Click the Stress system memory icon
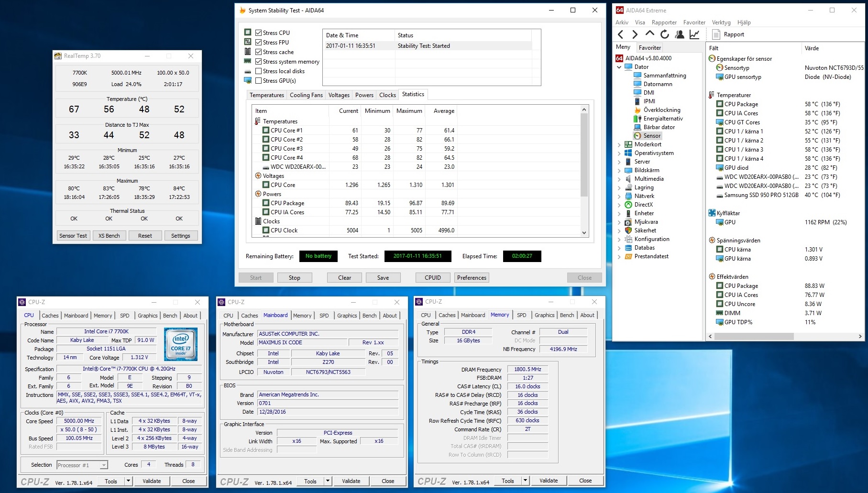The height and width of the screenshot is (493, 868). pos(248,61)
